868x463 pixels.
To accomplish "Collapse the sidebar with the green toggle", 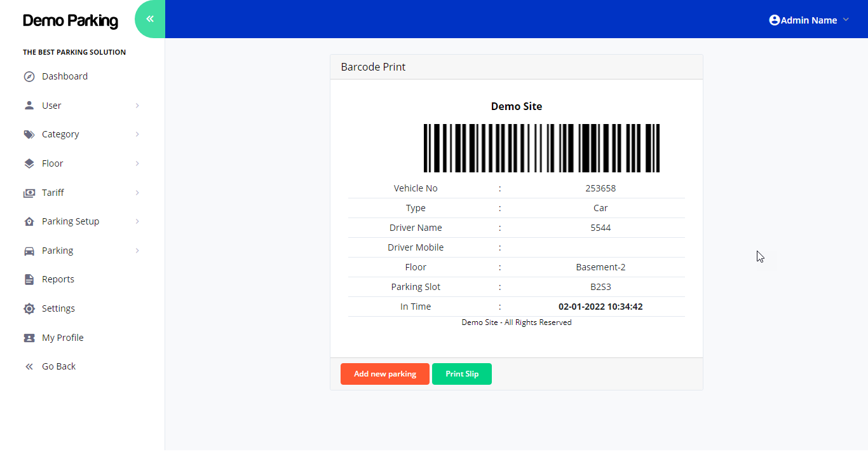I will pos(150,19).
